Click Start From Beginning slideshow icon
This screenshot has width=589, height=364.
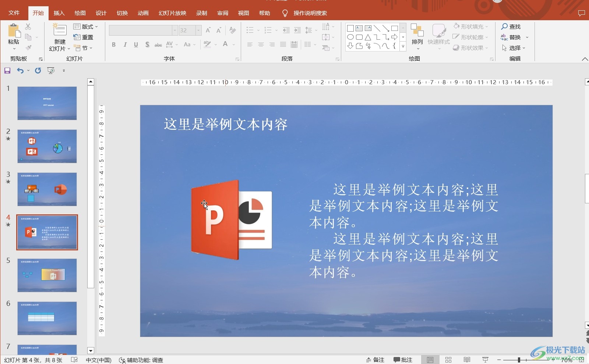click(51, 71)
